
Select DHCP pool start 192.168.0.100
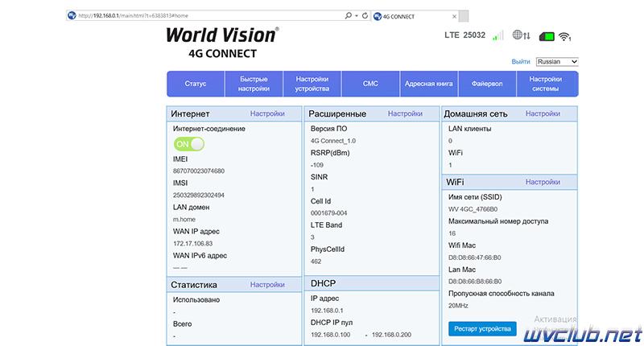pyautogui.click(x=331, y=335)
